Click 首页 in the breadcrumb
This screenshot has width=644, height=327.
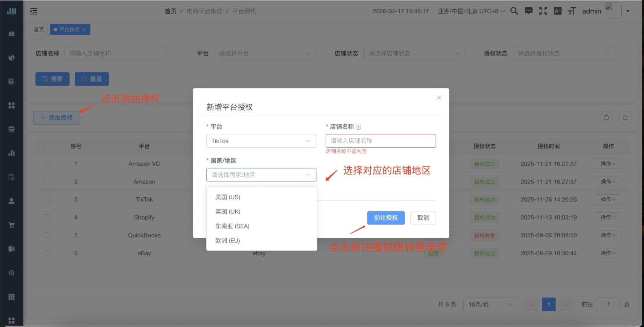click(170, 11)
